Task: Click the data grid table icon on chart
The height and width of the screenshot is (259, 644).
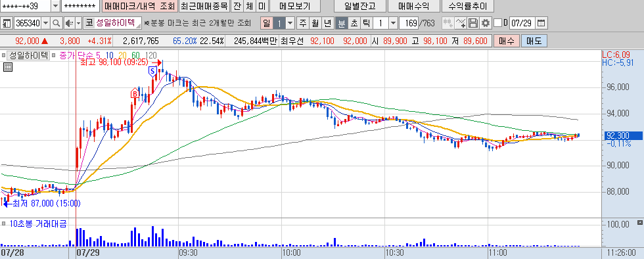Action: coord(8,68)
